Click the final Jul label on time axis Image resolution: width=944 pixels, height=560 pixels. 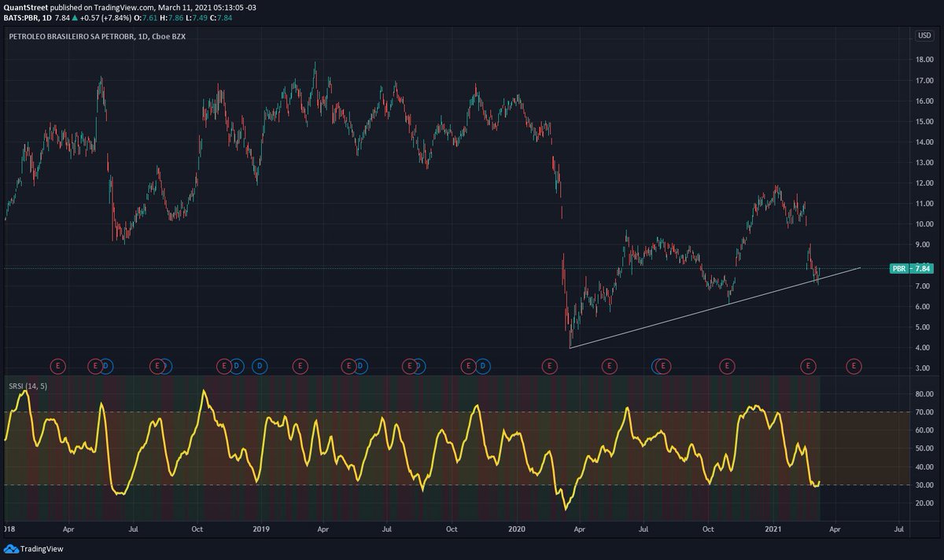[x=899, y=530]
